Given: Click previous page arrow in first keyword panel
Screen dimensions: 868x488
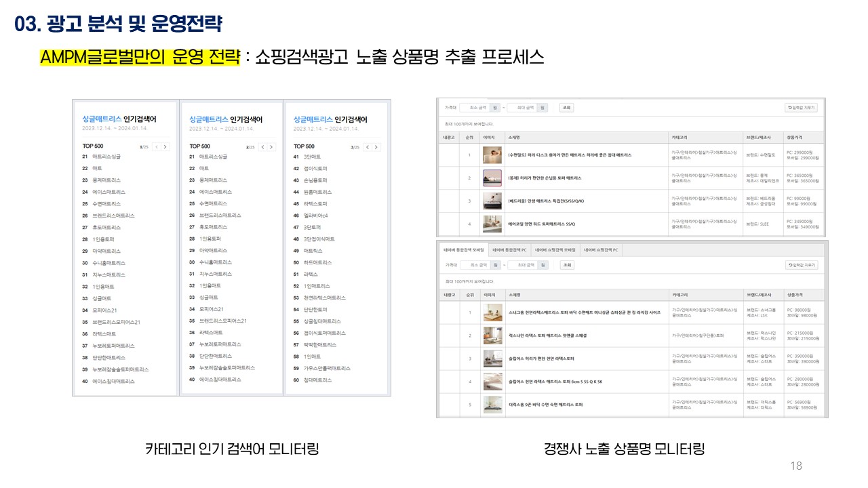Looking at the screenshot, I should pyautogui.click(x=156, y=146).
